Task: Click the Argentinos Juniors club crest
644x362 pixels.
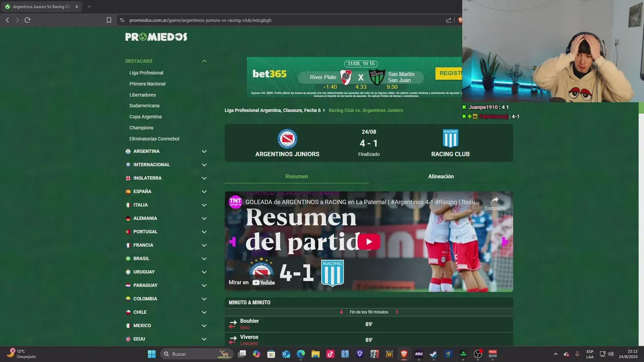Action: [x=287, y=139]
